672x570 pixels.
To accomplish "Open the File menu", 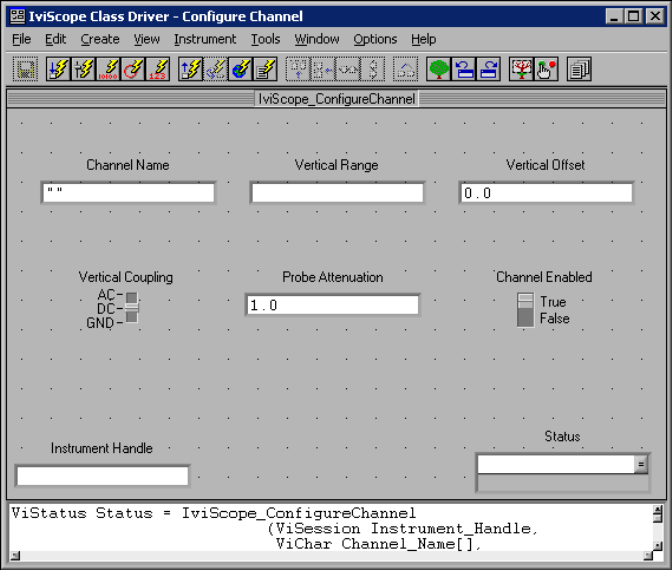I will tap(21, 39).
